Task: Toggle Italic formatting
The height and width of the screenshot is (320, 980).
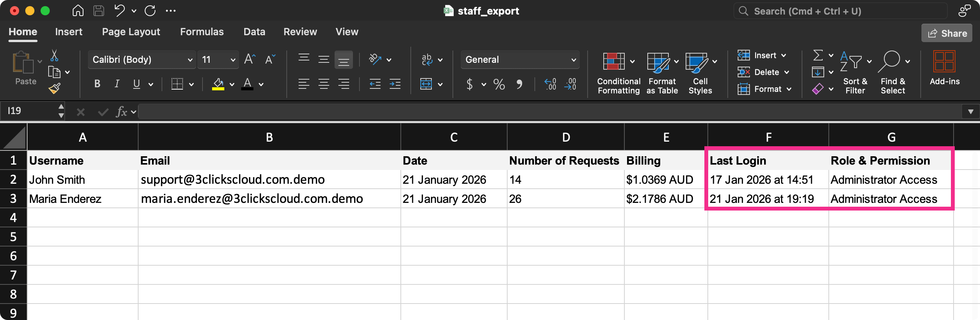Action: click(x=117, y=84)
